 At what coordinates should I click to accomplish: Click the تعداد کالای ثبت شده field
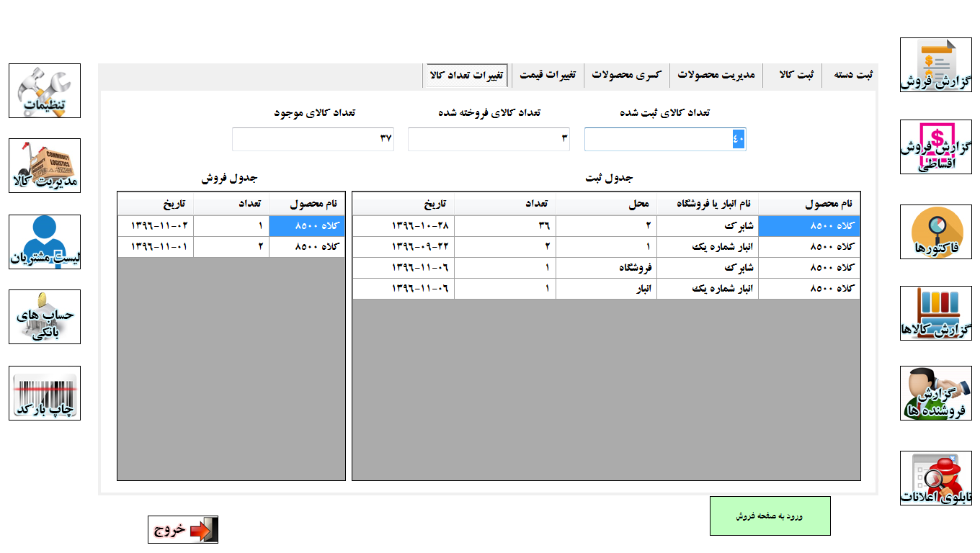(x=664, y=139)
